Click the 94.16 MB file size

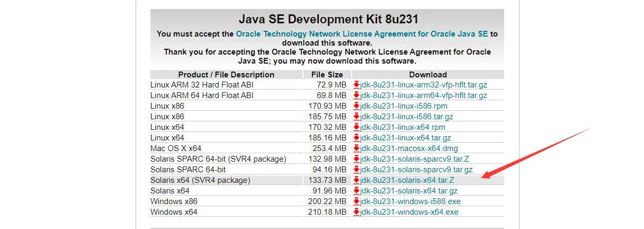(x=329, y=170)
